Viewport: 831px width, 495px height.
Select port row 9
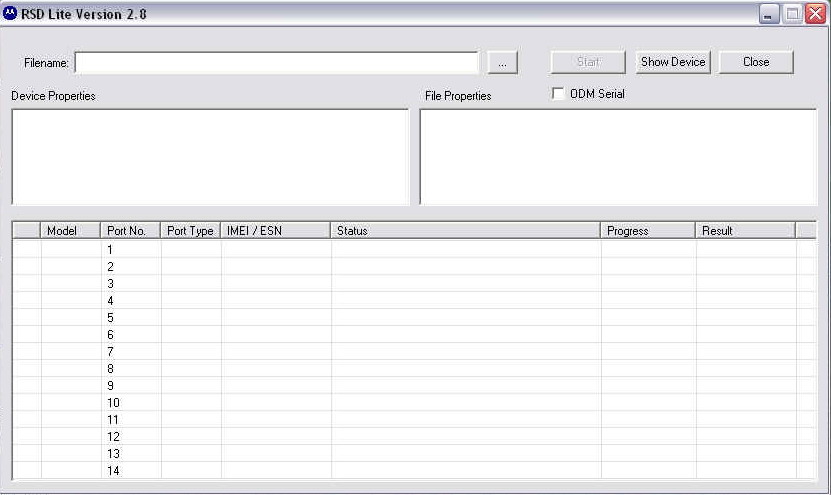pyautogui.click(x=413, y=385)
